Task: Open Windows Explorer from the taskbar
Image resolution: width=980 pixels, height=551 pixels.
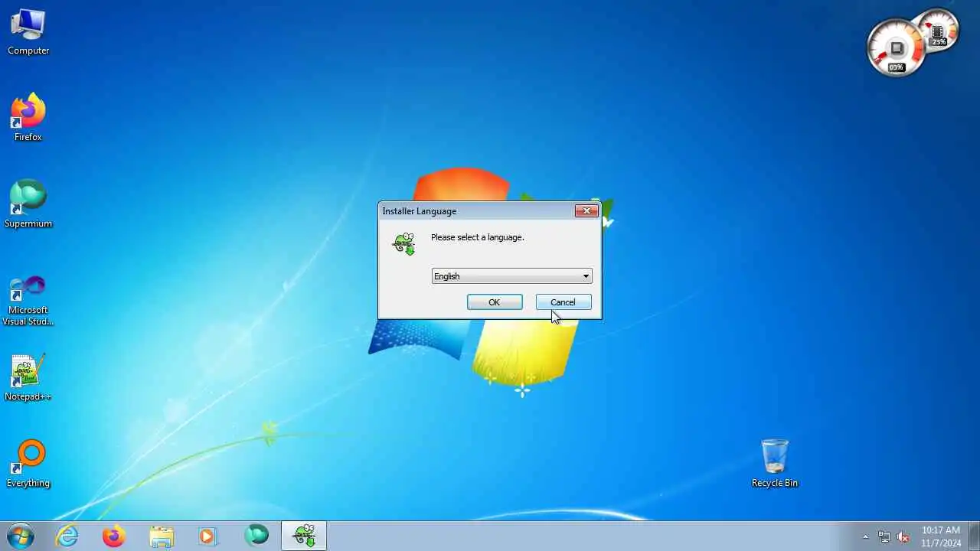Action: pos(162,536)
